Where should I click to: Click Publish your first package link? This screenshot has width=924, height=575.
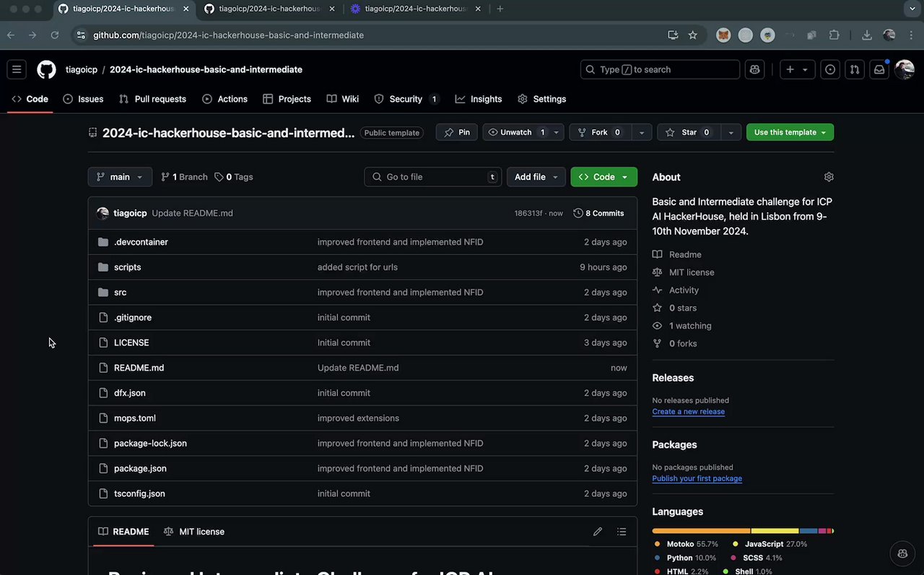(697, 479)
